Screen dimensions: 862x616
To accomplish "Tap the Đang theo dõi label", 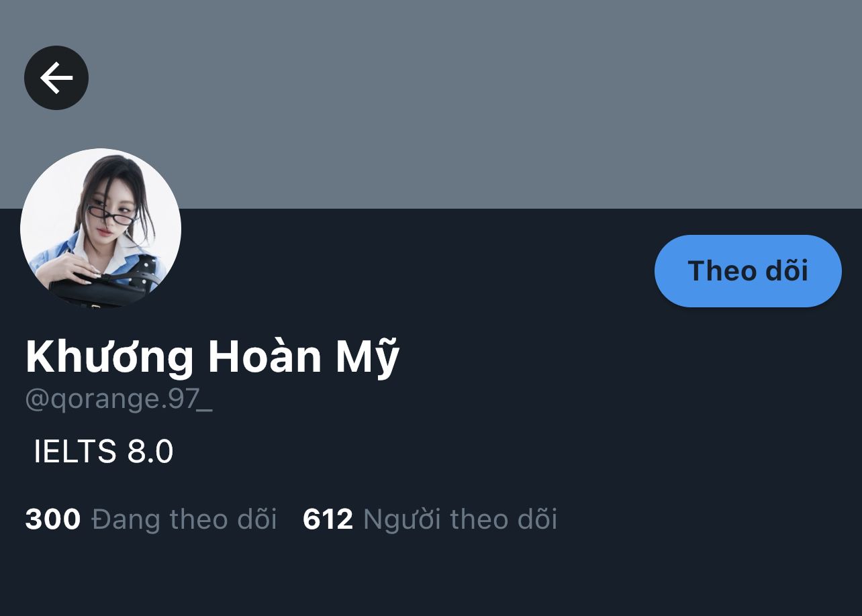I will pos(184,519).
